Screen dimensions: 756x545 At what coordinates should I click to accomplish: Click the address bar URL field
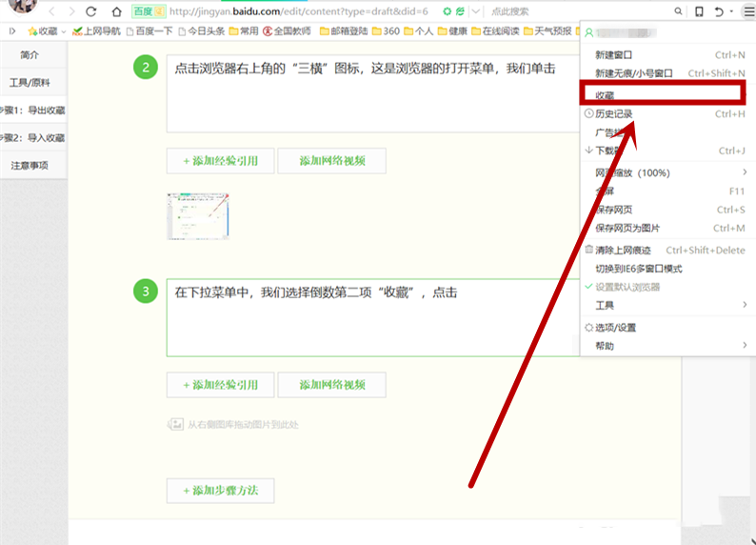point(298,11)
